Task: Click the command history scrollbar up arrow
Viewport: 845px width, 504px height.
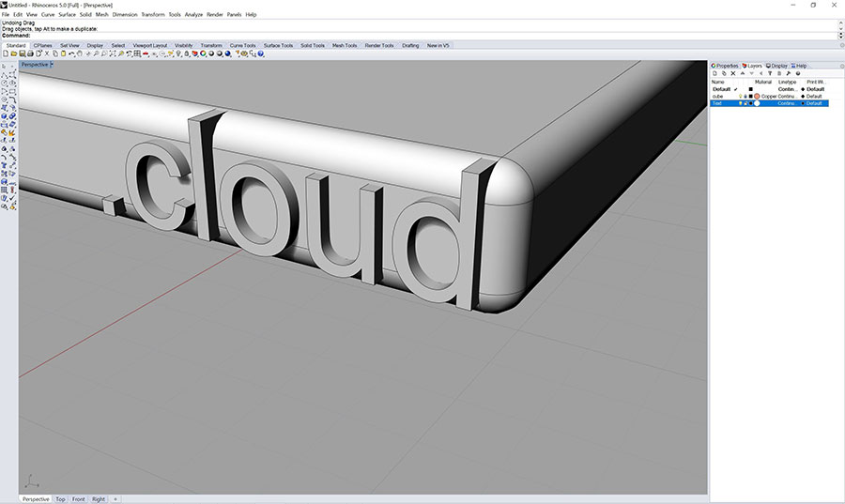Action: click(x=841, y=23)
